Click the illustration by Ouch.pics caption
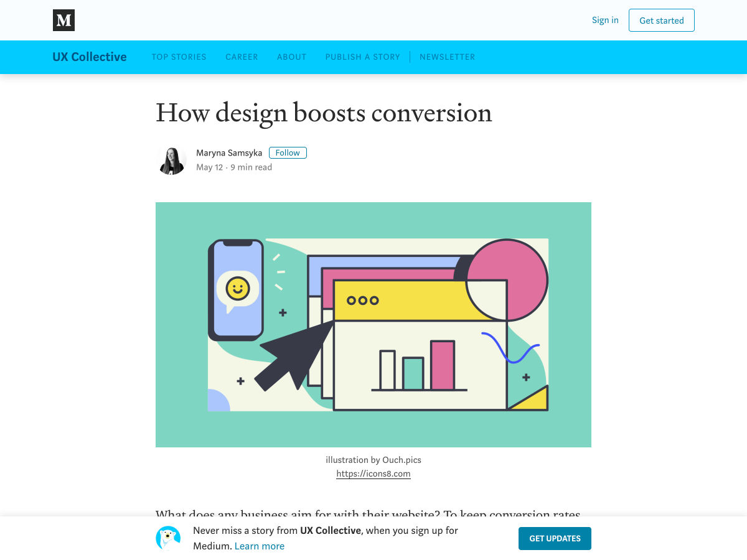This screenshot has width=747, height=560. click(x=374, y=460)
